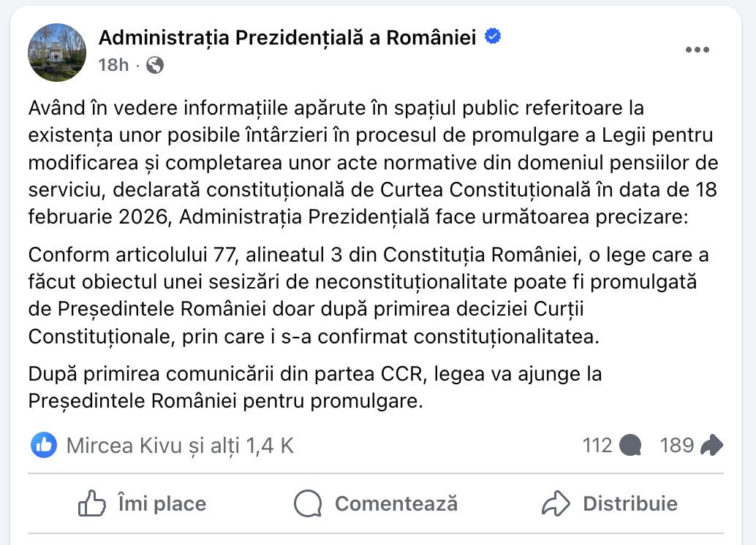Screen dimensions: 756x545
Task: Open the post options three-dots menu
Action: (697, 50)
